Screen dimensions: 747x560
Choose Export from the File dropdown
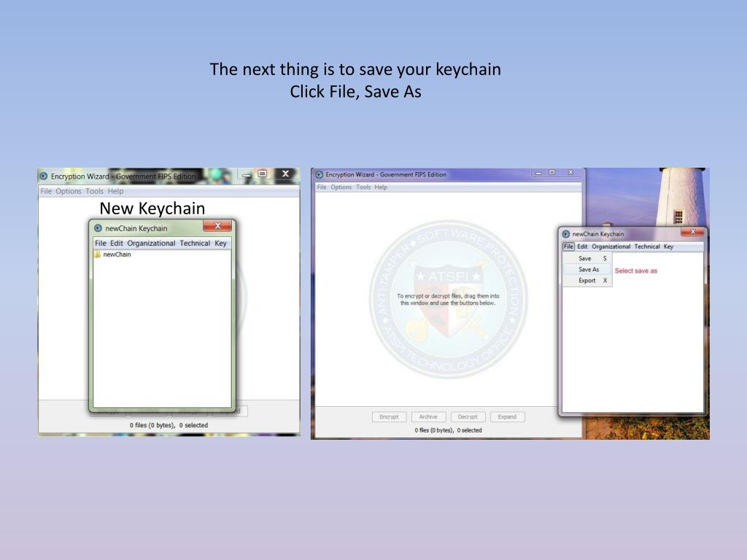[587, 281]
